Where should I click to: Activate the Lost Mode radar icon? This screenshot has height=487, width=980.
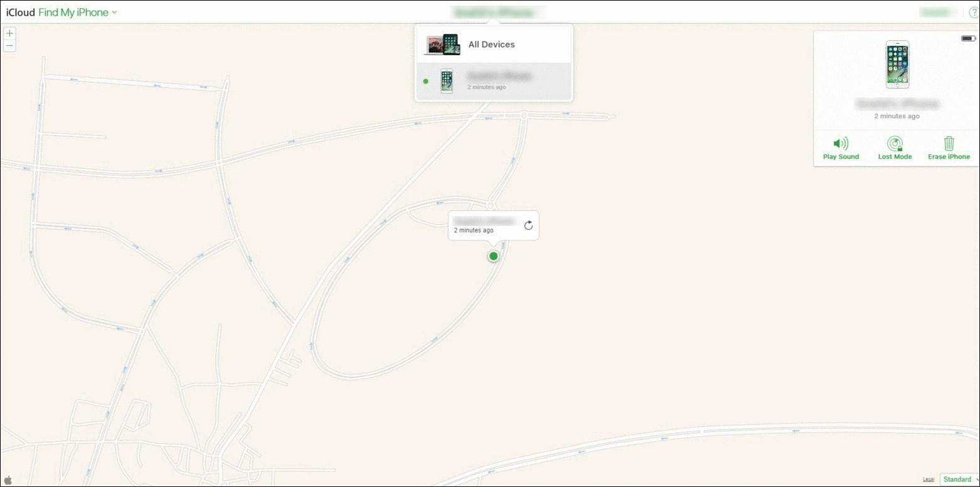pos(894,144)
